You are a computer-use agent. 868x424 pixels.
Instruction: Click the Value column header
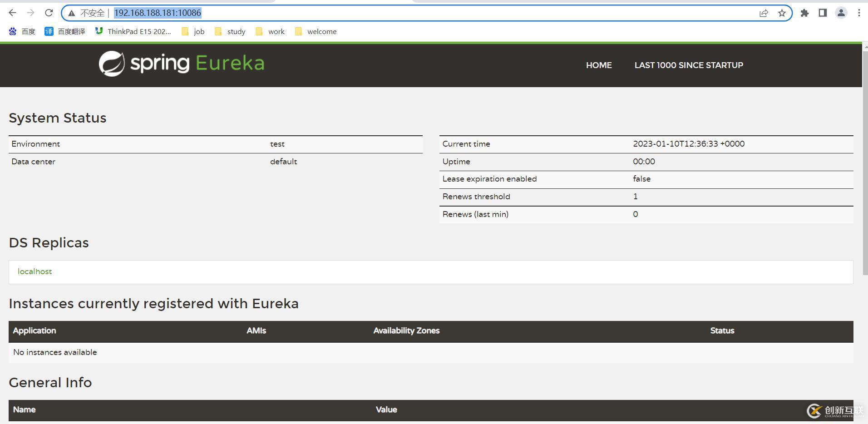386,409
